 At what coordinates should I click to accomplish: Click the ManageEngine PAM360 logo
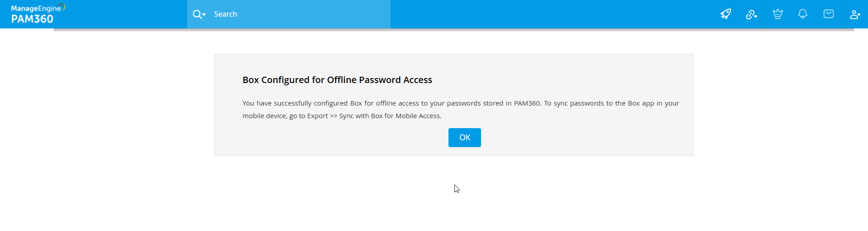pyautogui.click(x=36, y=14)
